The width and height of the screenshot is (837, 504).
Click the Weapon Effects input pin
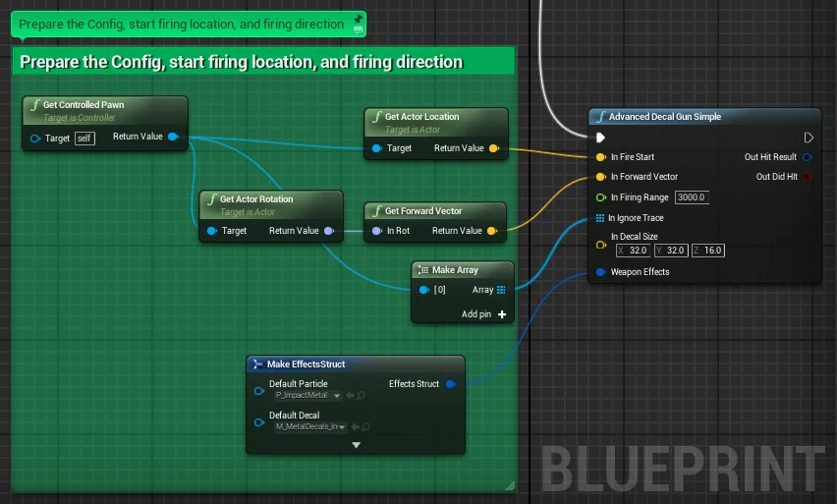tap(600, 272)
